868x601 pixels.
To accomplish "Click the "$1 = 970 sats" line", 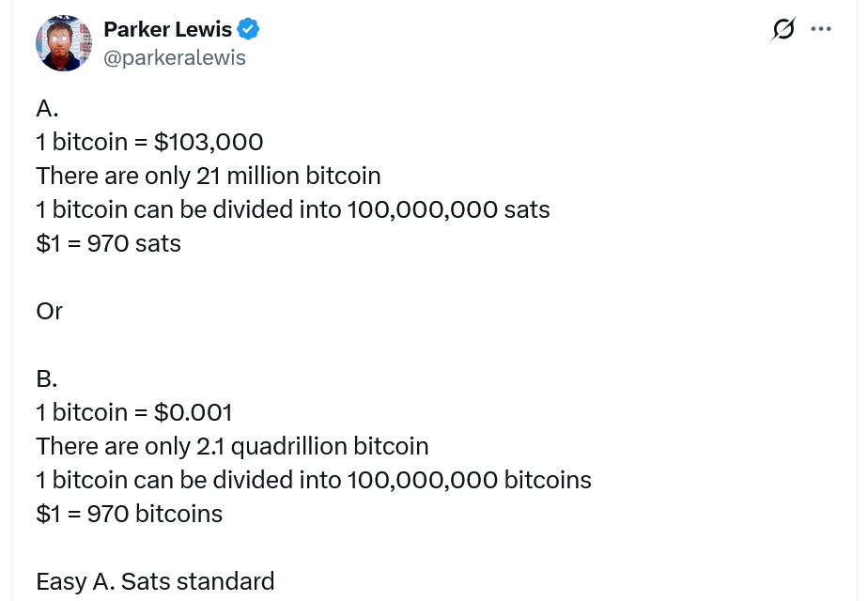I will [x=108, y=243].
